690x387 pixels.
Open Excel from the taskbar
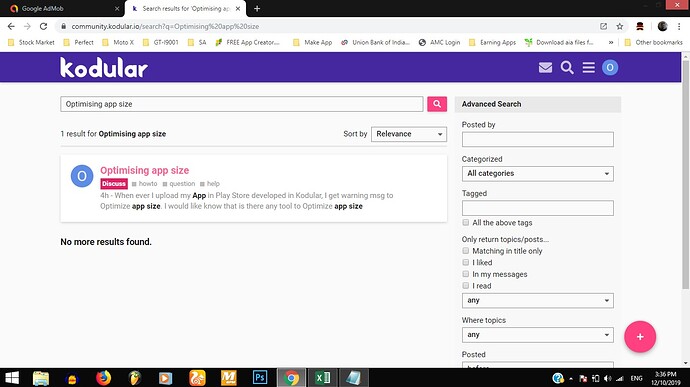click(323, 378)
